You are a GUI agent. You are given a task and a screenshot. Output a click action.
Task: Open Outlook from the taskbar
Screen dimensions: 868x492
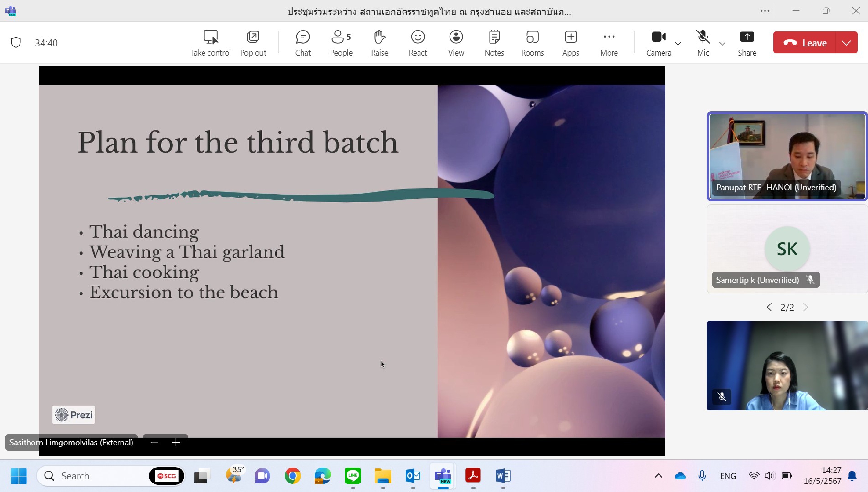click(x=413, y=476)
